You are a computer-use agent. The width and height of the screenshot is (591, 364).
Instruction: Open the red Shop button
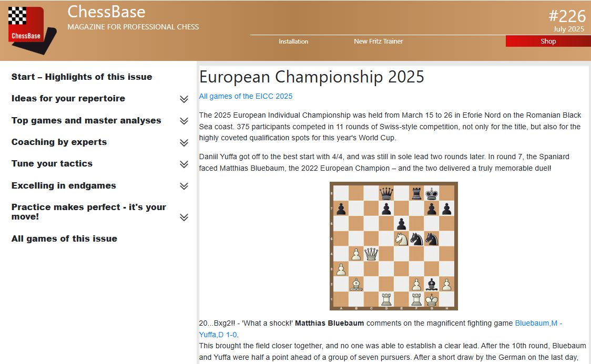tap(548, 41)
